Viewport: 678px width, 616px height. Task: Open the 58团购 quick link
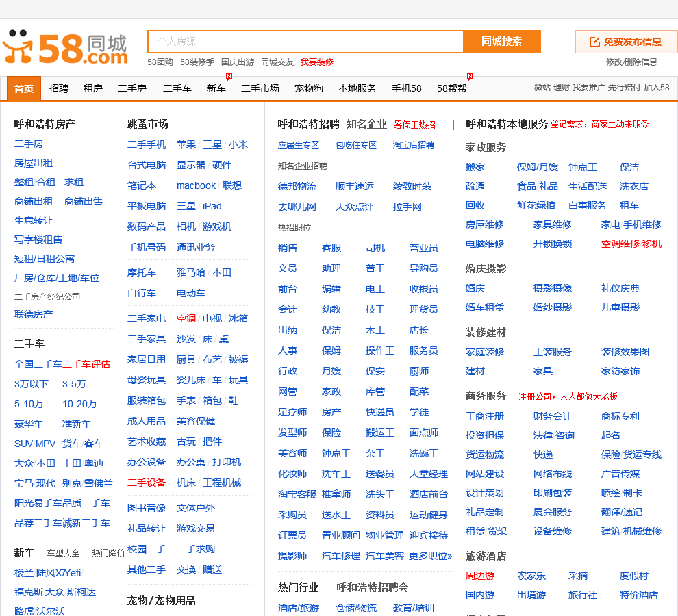point(160,62)
